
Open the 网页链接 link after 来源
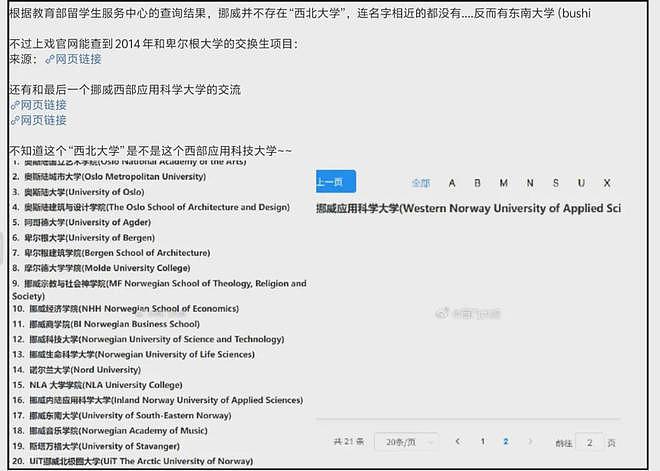point(73,59)
